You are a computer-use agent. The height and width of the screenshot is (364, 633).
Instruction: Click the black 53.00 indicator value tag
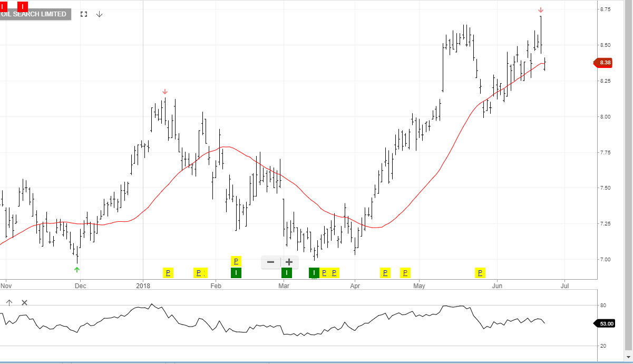(605, 323)
